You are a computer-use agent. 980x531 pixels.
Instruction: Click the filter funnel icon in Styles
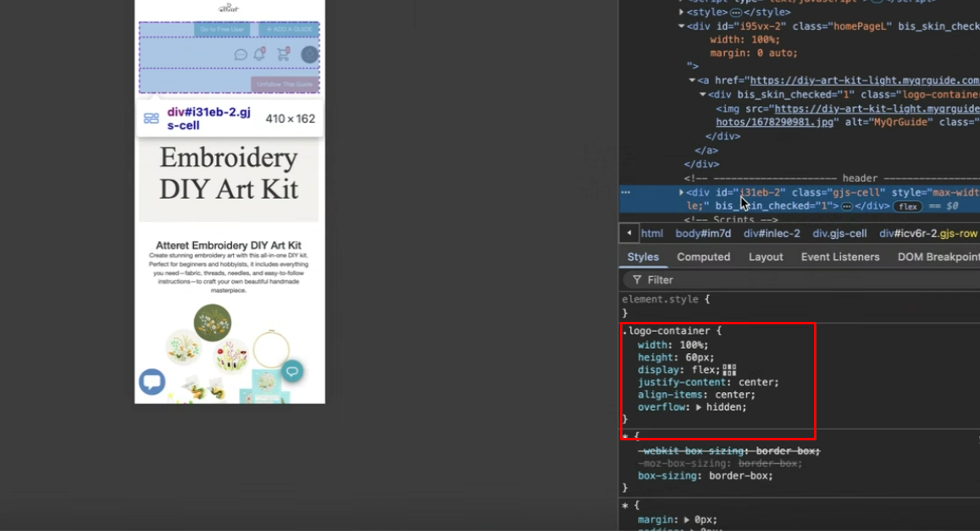[636, 279]
